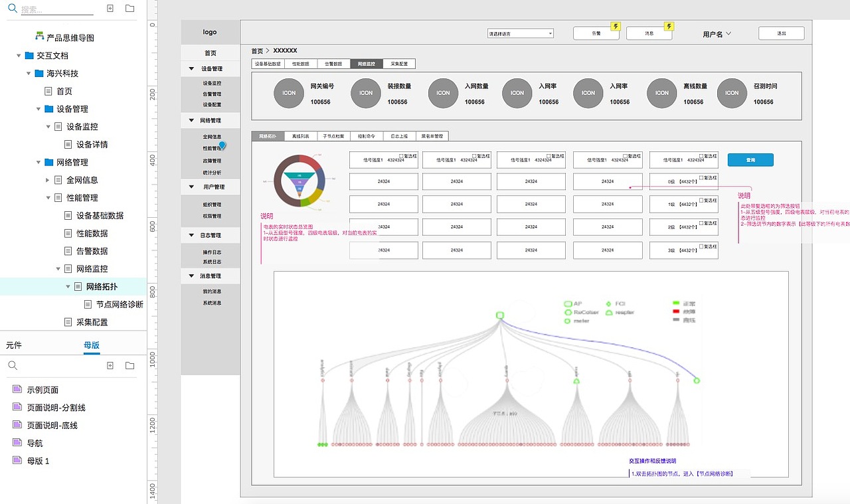
Task: Click the green 正常 legend swatch
Action: (676, 303)
